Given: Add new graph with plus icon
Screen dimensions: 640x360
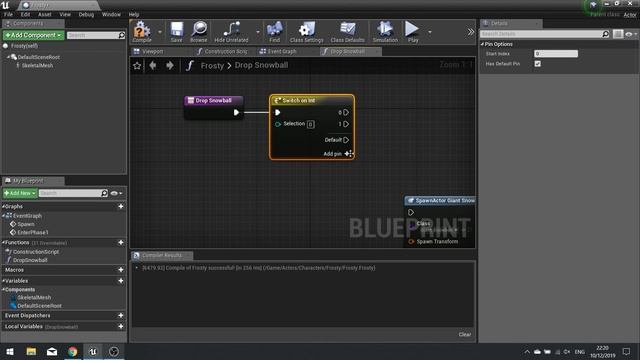Looking at the screenshot, I should [121, 207].
